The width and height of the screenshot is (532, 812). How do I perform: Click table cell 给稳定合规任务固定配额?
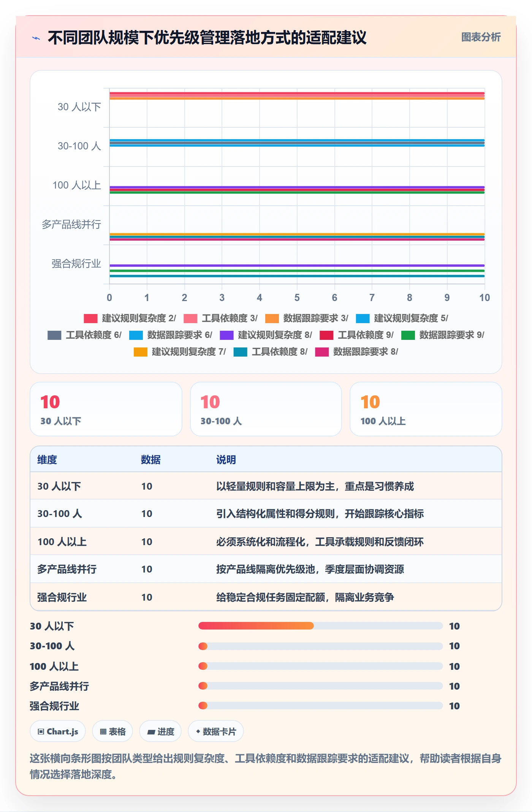tap(305, 597)
